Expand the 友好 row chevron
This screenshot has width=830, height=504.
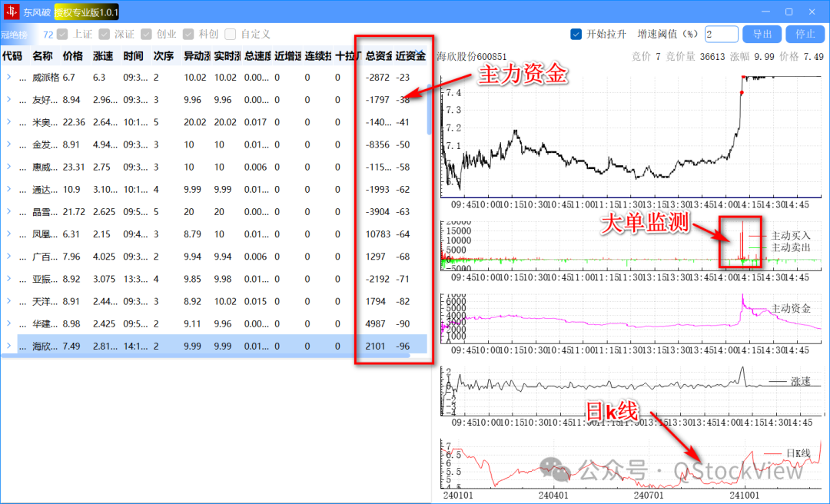[8, 100]
